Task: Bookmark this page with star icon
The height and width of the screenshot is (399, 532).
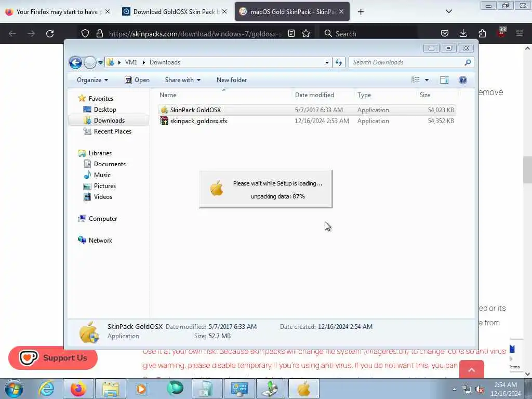Action: pos(306,33)
